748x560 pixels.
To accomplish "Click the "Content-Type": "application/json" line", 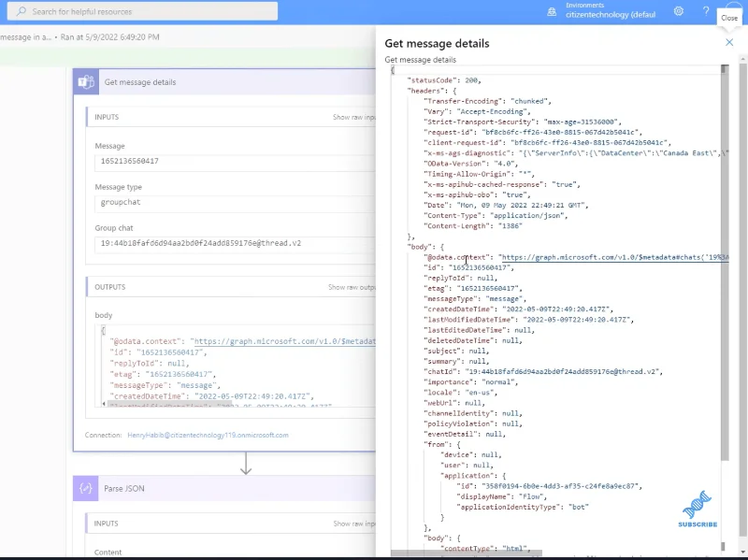I will coord(496,216).
